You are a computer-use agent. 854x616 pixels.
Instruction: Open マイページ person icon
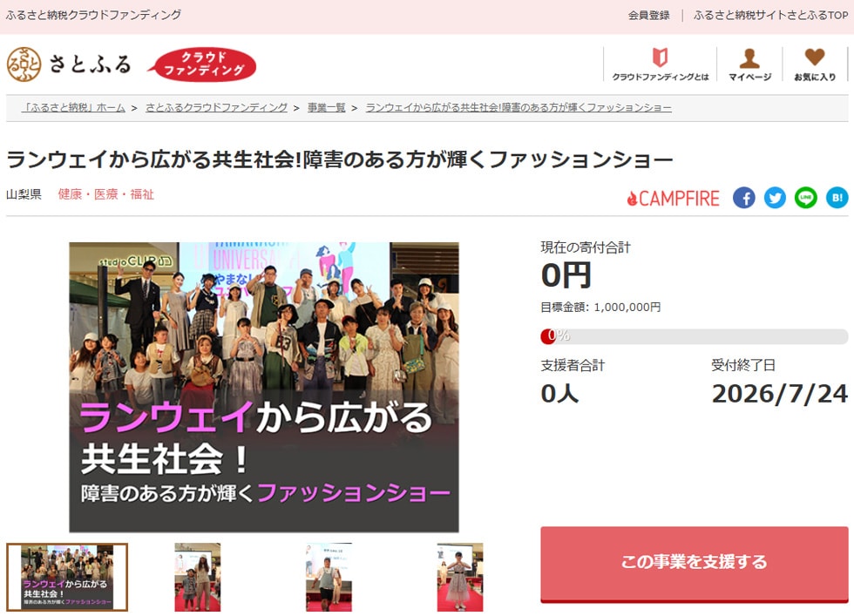(x=750, y=64)
